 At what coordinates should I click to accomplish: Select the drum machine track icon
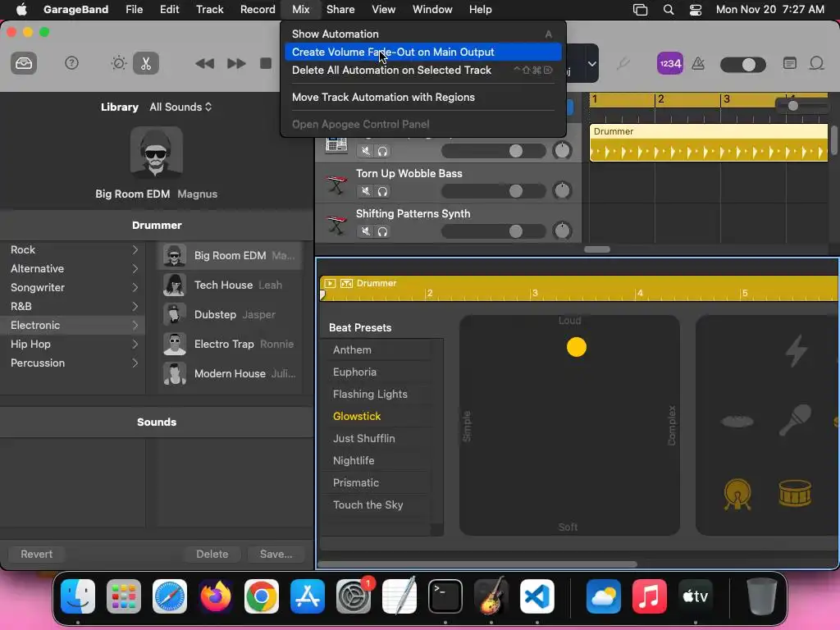click(x=336, y=144)
